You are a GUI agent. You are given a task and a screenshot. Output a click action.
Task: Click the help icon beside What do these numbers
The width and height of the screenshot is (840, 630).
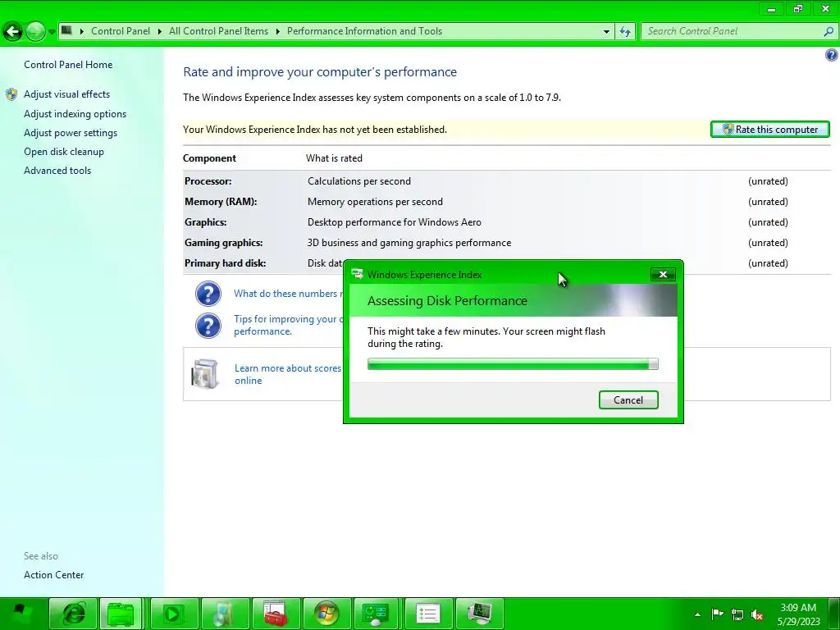[208, 294]
